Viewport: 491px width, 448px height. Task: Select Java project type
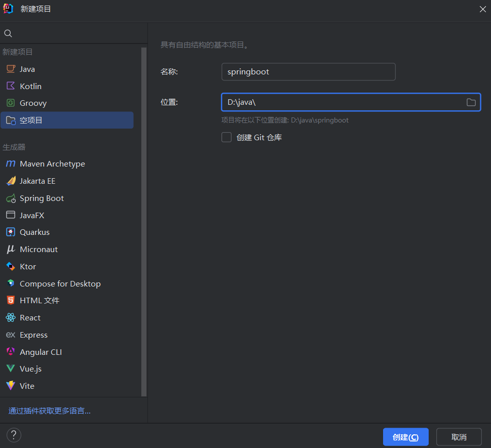[67, 69]
